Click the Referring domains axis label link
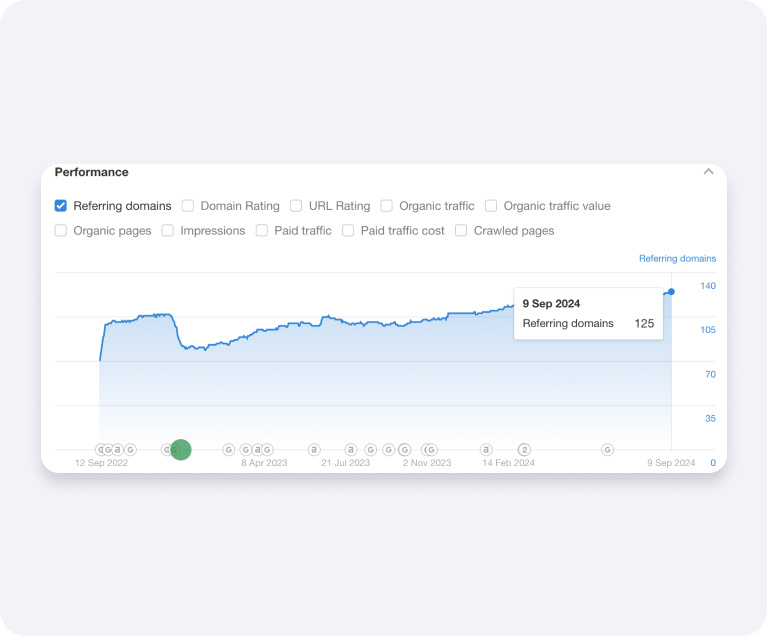Image resolution: width=767 pixels, height=636 pixels. point(677,258)
